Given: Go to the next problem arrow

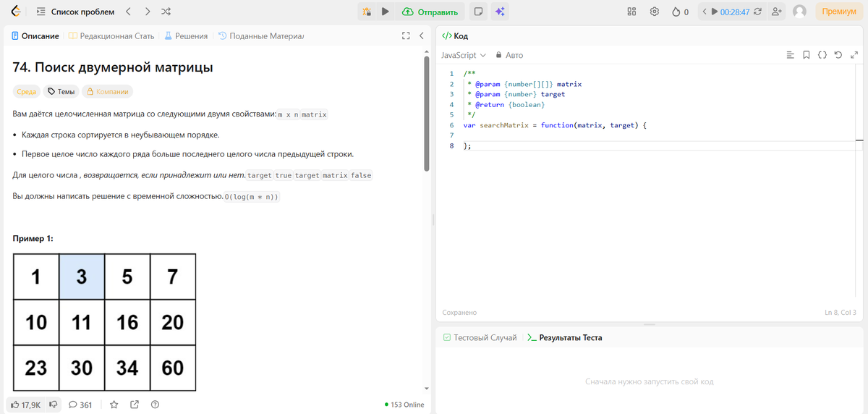Looking at the screenshot, I should point(147,12).
